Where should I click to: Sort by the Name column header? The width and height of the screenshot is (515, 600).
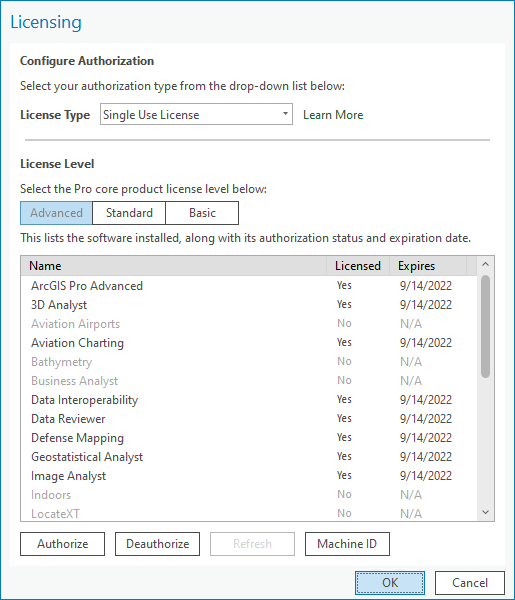click(174, 266)
